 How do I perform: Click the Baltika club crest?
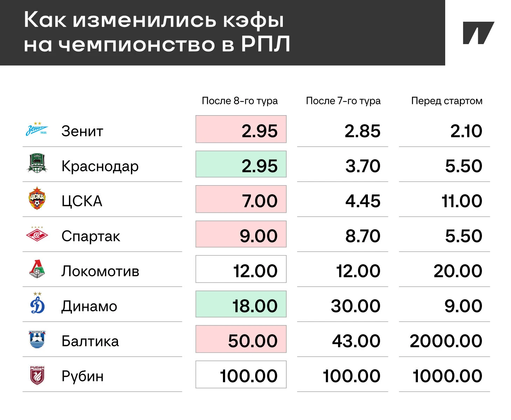coord(37,339)
